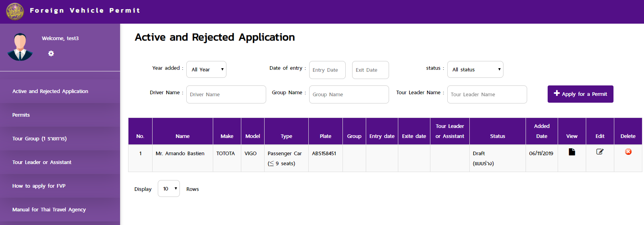Image resolution: width=644 pixels, height=225 pixels.
Task: Click the edit pencil icon in the row
Action: [600, 152]
